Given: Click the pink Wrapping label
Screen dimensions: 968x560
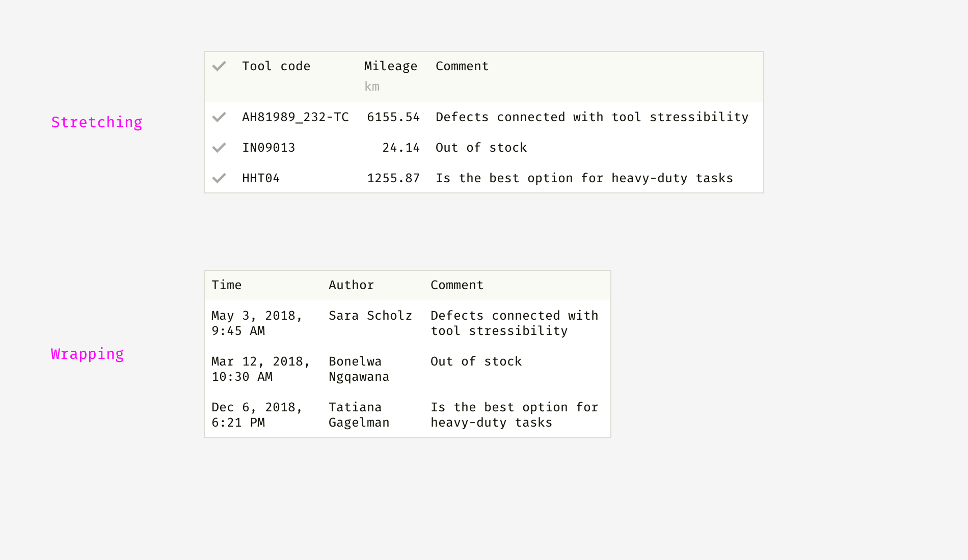Looking at the screenshot, I should (87, 354).
